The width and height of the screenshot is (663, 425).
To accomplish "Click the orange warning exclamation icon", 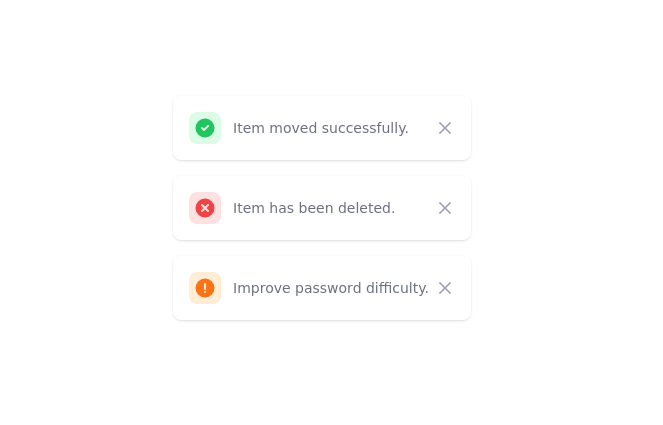I will coord(205,288).
